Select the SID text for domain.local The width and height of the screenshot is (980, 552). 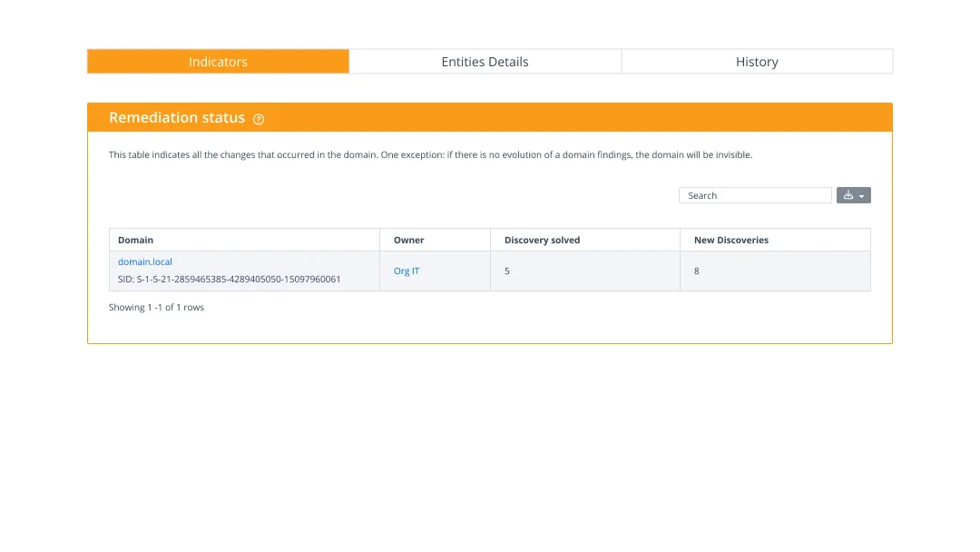pos(230,279)
